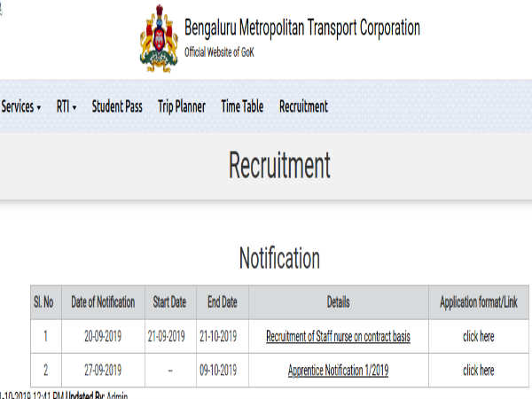This screenshot has width=532, height=399.
Task: Open the Trip Planner menu item
Action: [x=182, y=106]
